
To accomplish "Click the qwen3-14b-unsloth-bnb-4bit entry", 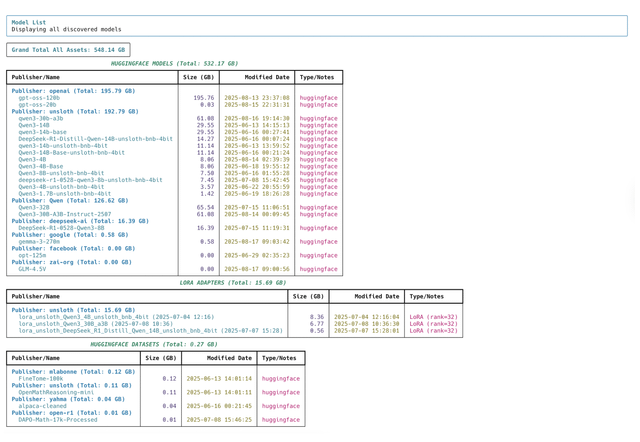I will pos(63,146).
